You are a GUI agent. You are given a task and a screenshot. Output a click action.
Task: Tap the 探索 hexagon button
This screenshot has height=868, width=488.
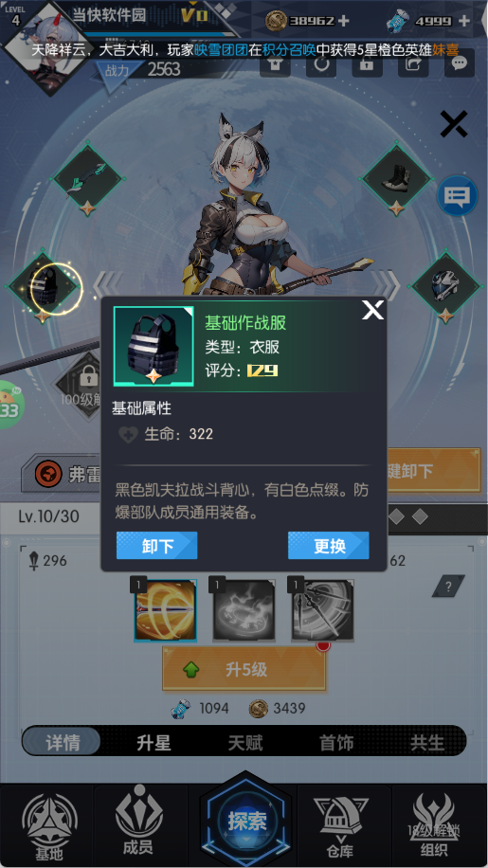[245, 821]
